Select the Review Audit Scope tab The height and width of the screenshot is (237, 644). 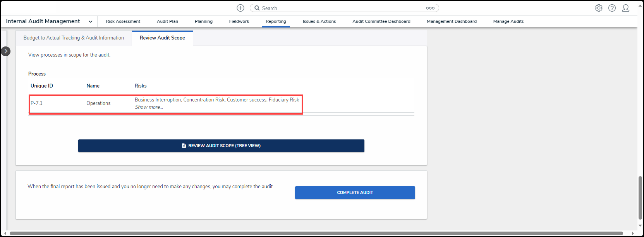click(162, 38)
